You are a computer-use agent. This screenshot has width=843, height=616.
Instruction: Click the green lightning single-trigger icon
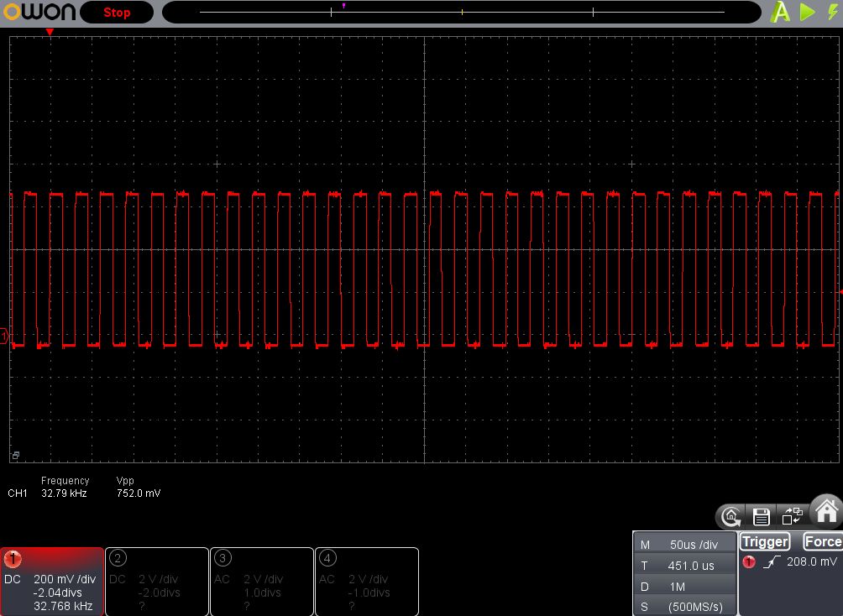click(833, 12)
